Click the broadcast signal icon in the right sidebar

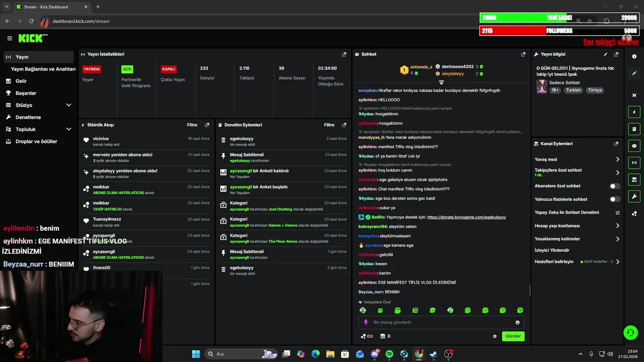pos(634,162)
